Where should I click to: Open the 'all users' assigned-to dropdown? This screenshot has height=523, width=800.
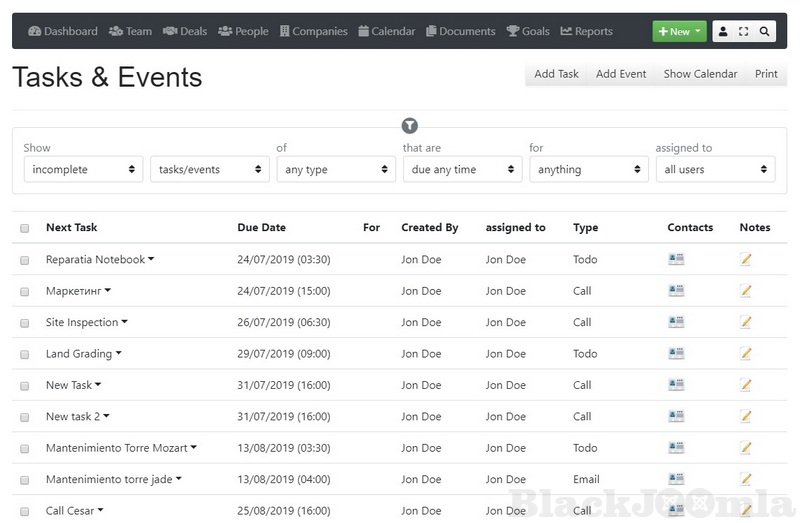[715, 170]
